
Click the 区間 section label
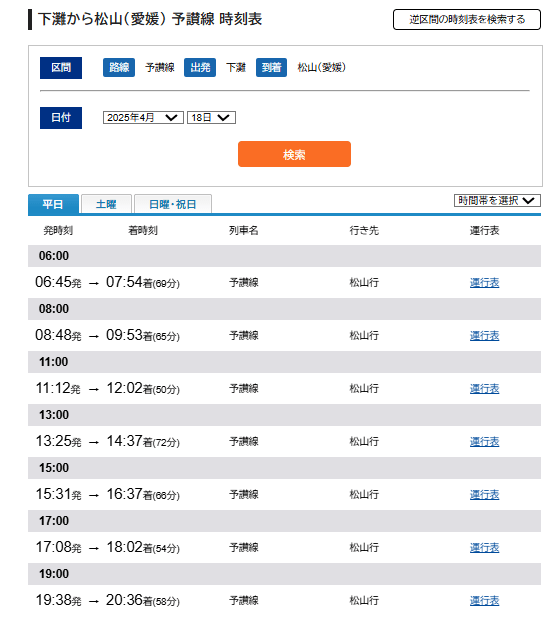(x=61, y=68)
